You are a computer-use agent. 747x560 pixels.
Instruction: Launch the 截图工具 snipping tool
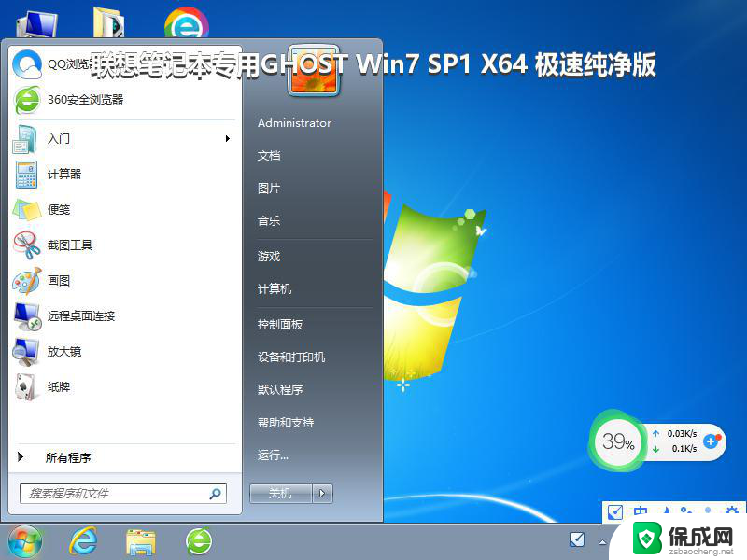pyautogui.click(x=123, y=245)
